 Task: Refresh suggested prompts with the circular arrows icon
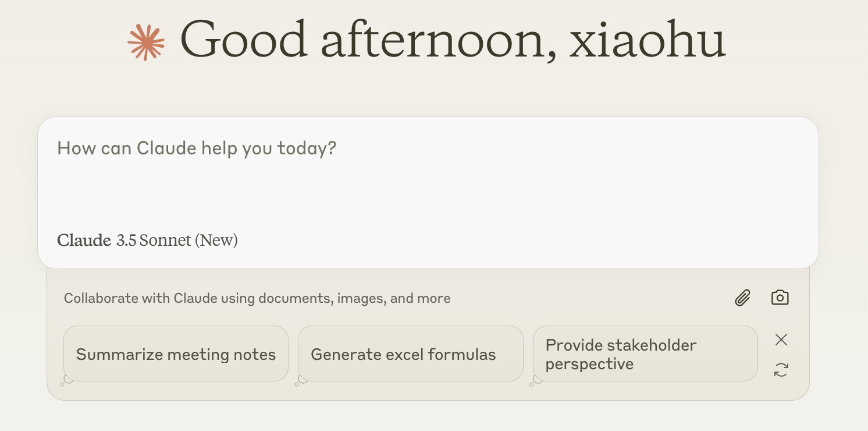pos(781,369)
